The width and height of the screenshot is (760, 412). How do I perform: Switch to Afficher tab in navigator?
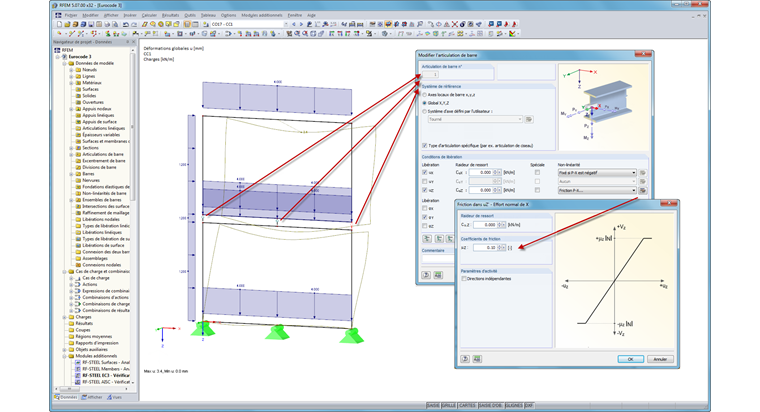pos(92,397)
